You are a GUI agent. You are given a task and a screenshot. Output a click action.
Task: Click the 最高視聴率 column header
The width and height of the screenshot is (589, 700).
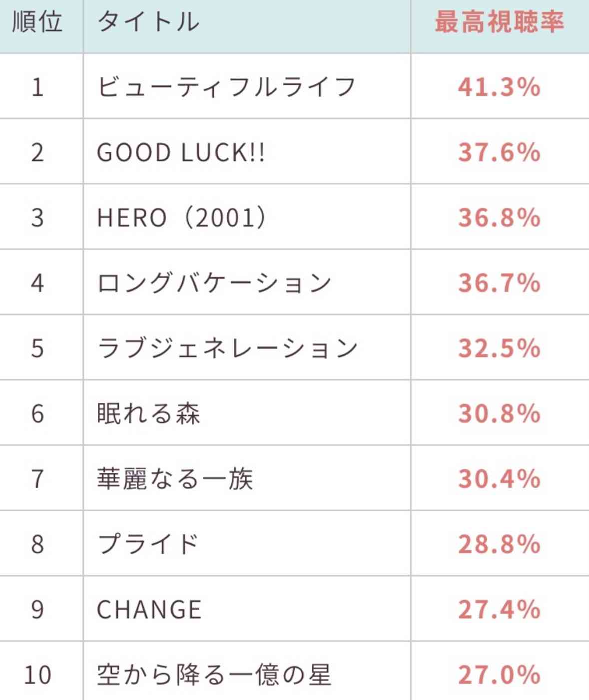pos(499,22)
